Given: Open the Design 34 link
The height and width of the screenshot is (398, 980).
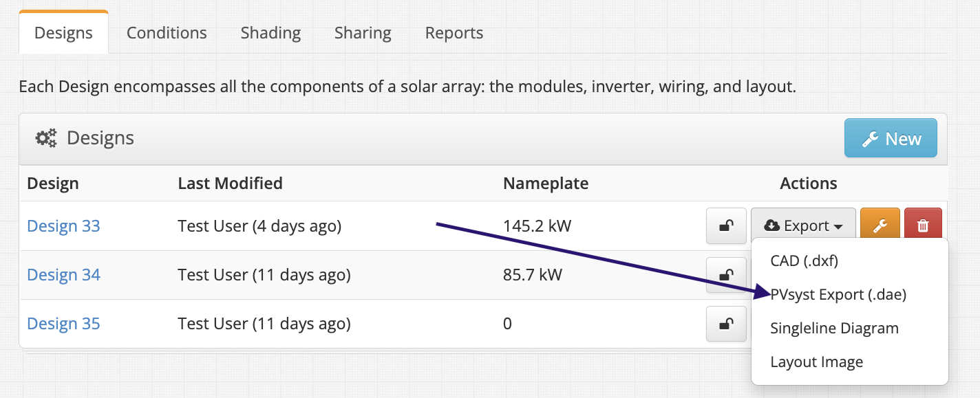Looking at the screenshot, I should click(x=63, y=275).
